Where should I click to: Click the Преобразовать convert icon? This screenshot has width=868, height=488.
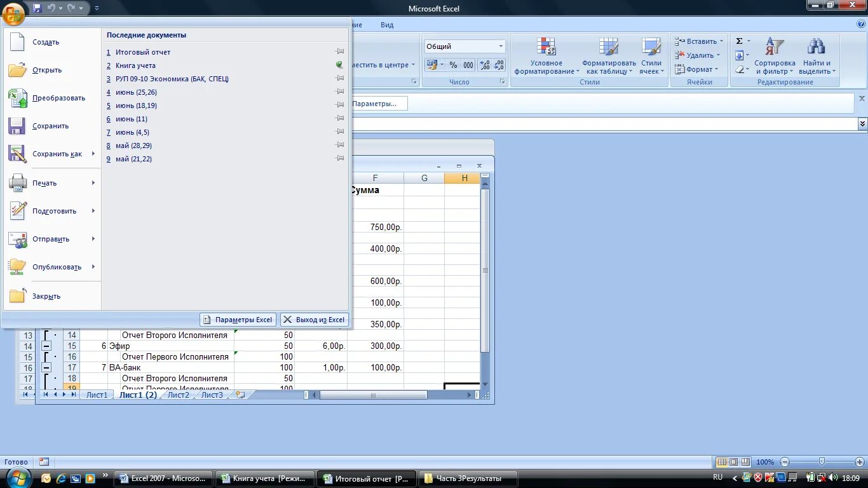(17, 98)
